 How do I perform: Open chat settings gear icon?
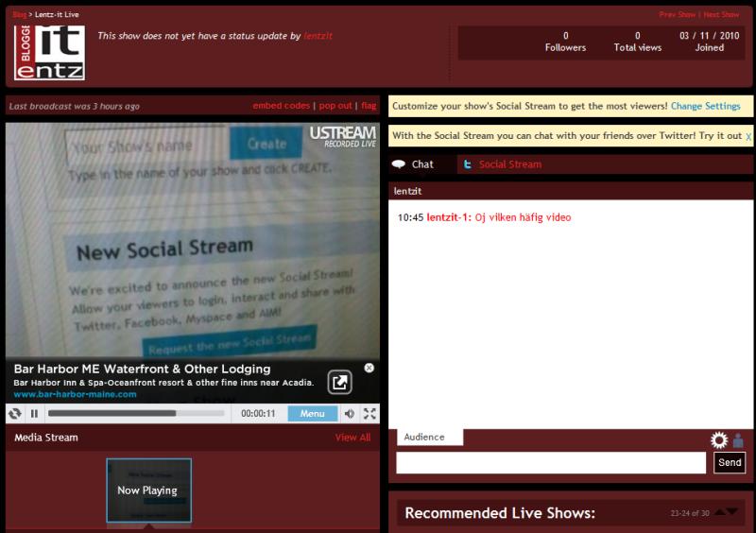pos(719,440)
